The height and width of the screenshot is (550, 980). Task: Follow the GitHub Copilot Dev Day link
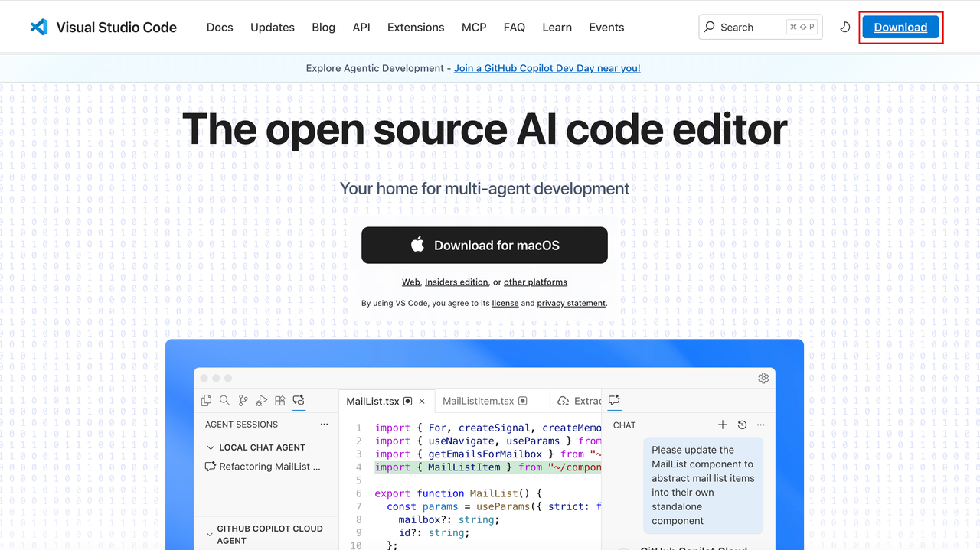pos(547,68)
